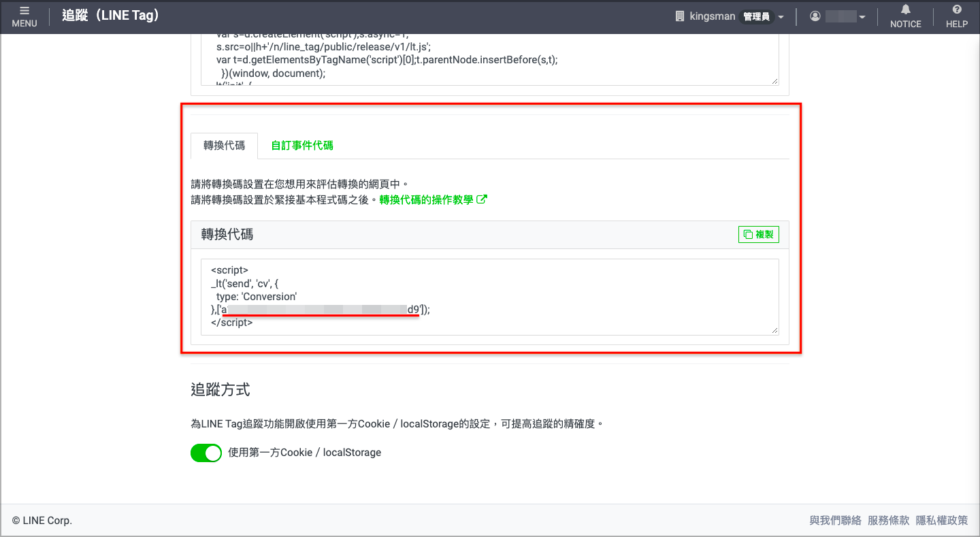Click inside the conversion code text area
Viewport: 980px width, 537px height.
coord(490,297)
